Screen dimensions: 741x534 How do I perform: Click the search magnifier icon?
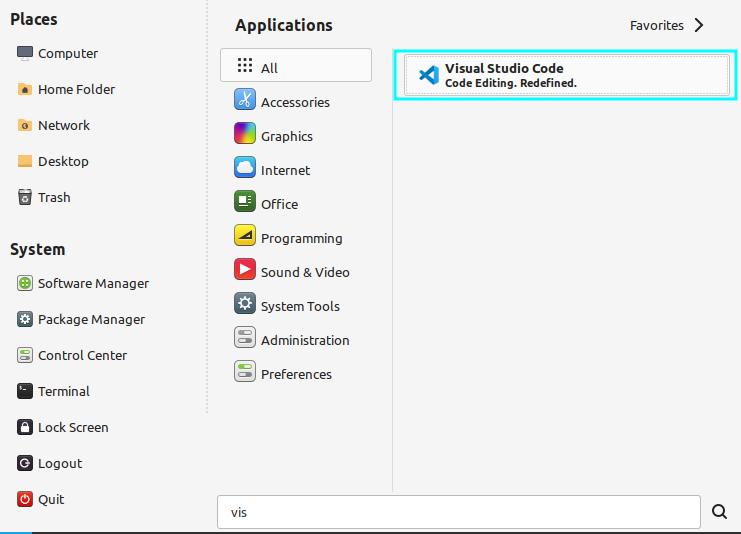[719, 511]
